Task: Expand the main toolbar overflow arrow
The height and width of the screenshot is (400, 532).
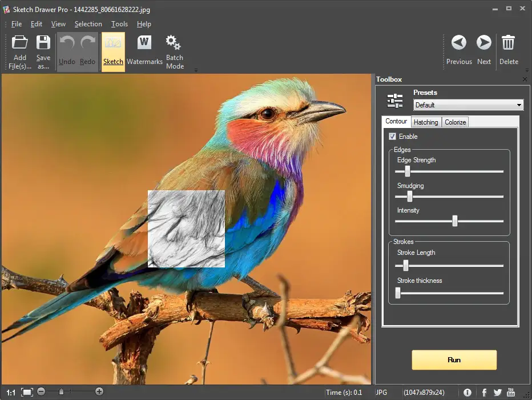Action: point(196,70)
